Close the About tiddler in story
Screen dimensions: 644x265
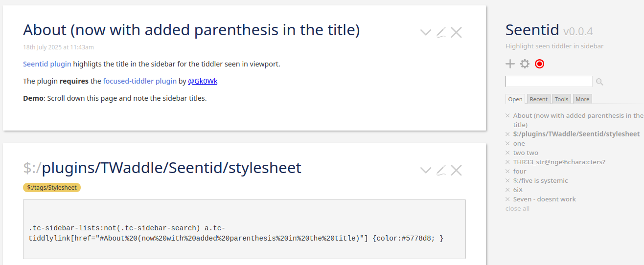[456, 33]
